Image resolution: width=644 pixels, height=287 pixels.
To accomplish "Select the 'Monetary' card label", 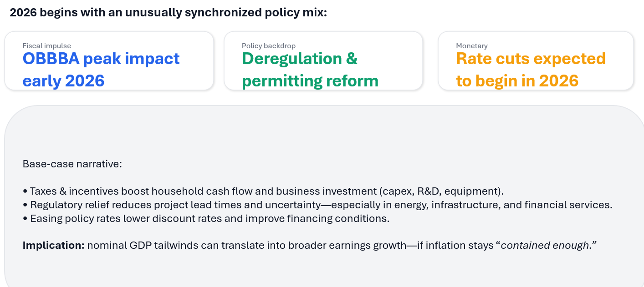I will click(x=471, y=45).
